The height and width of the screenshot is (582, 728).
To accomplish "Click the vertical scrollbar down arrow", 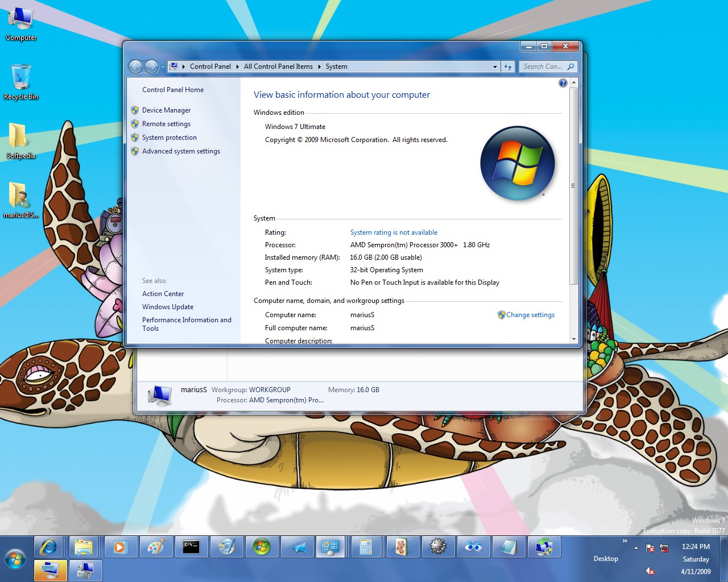I will tap(573, 339).
